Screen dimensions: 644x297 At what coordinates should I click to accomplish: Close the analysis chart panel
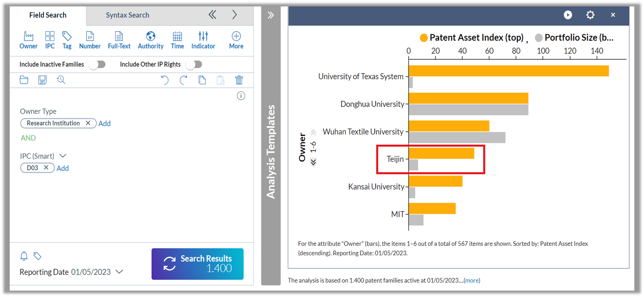tap(613, 15)
